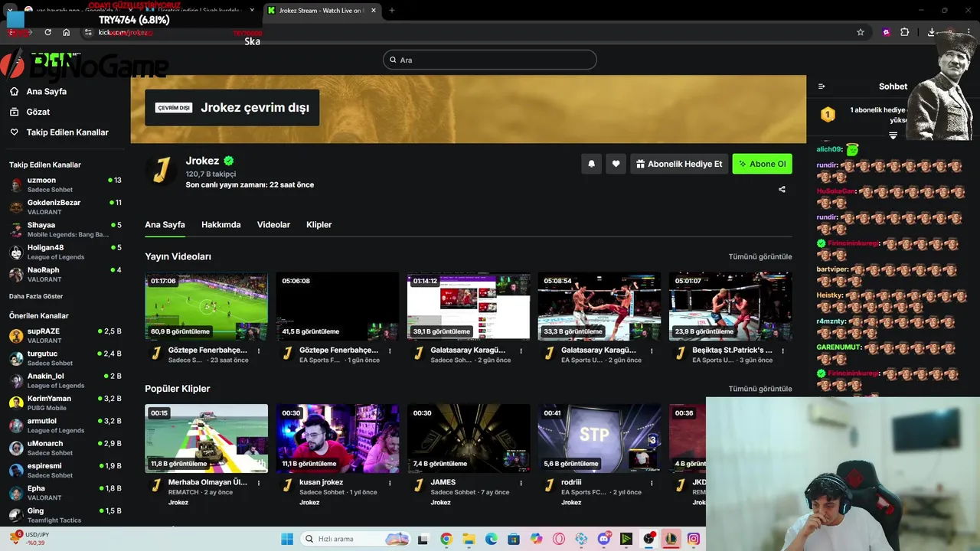The image size is (980, 551).
Task: Open OBS Studio from the taskbar
Action: pos(648,539)
